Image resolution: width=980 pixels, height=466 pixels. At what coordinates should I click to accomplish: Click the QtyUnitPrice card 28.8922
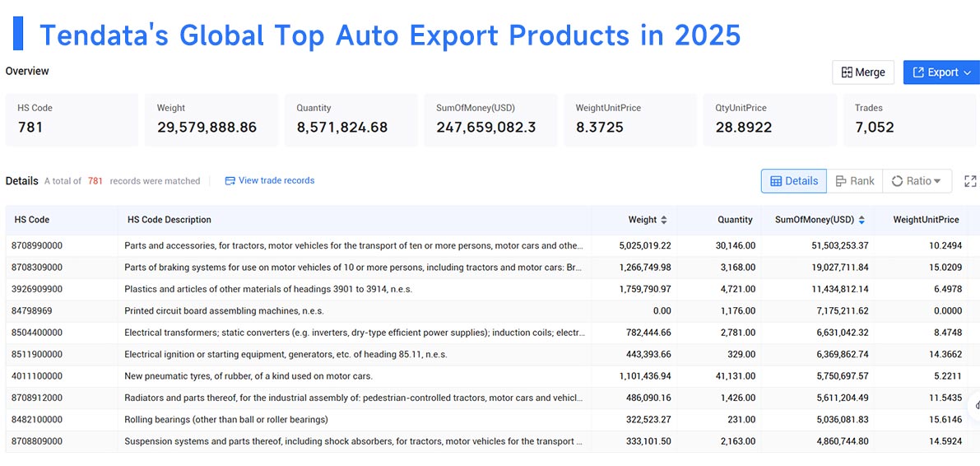(x=770, y=120)
